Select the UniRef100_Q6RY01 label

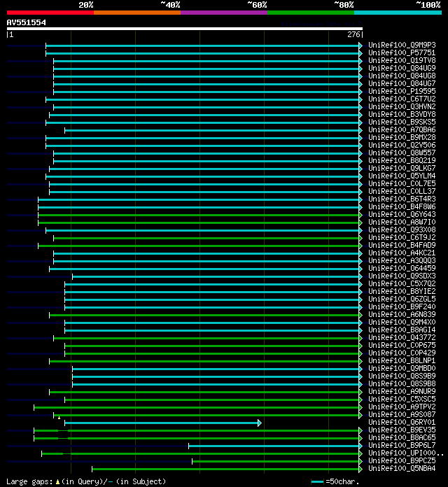[402, 423]
